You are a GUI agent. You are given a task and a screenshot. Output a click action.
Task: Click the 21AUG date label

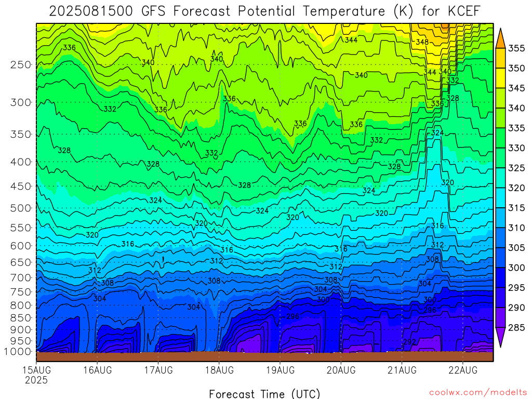402,370
